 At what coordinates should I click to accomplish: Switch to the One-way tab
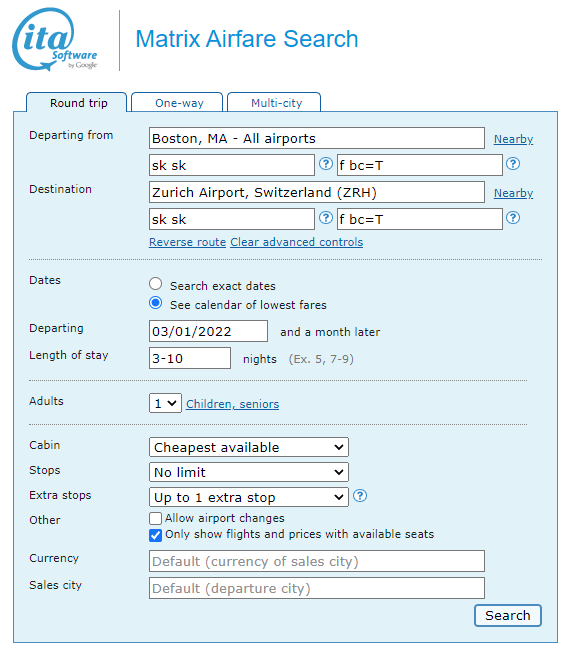178,103
